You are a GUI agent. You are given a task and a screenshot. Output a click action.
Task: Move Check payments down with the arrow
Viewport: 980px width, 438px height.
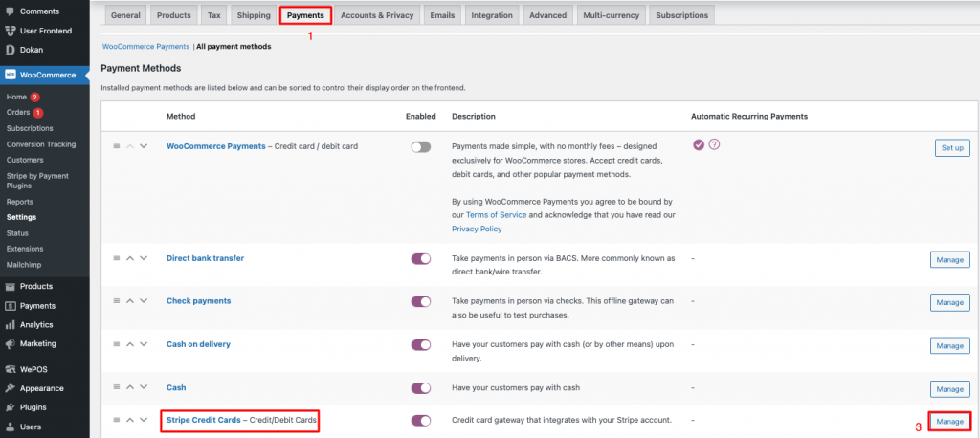[x=144, y=301]
